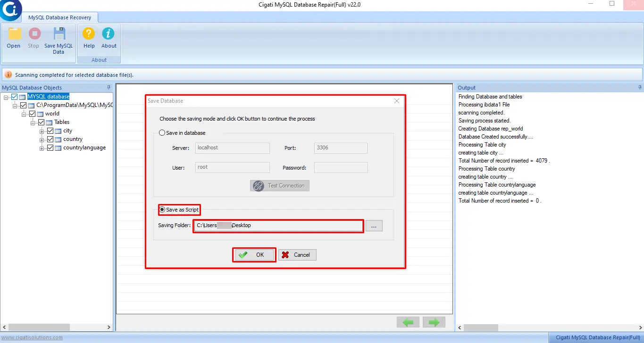
Task: Pin the MySQL Database Objects panel
Action: pyautogui.click(x=109, y=88)
